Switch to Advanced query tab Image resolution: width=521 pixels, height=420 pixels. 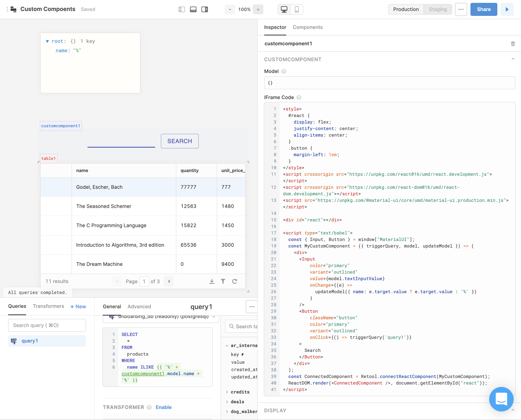[x=139, y=306]
